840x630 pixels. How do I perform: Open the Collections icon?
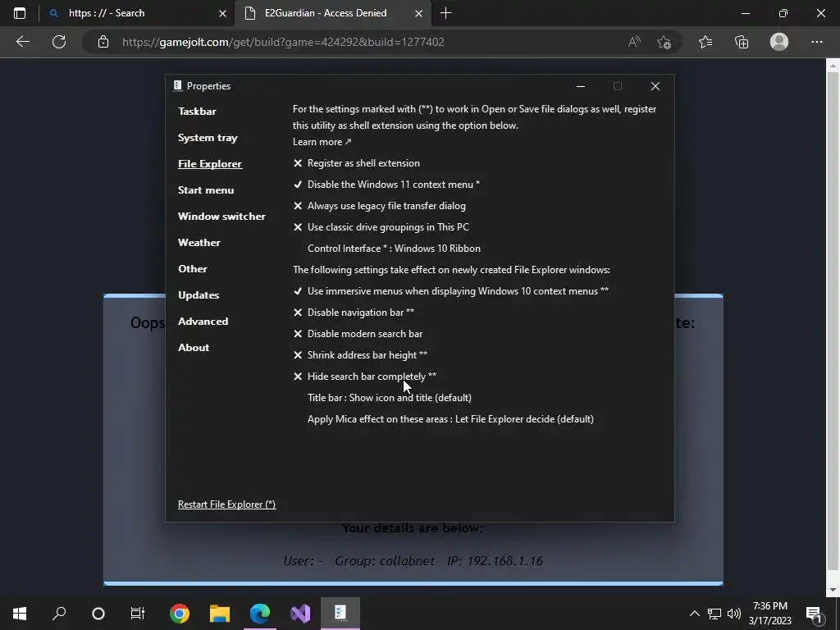coord(742,42)
